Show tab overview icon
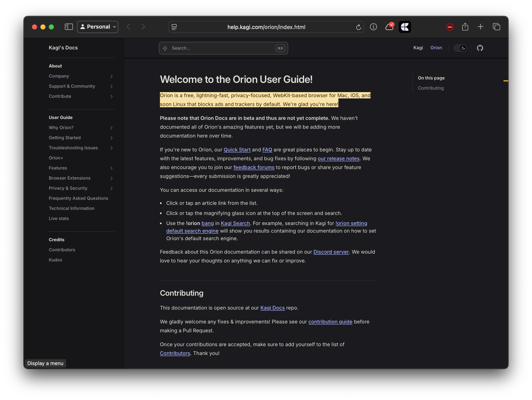 point(496,27)
